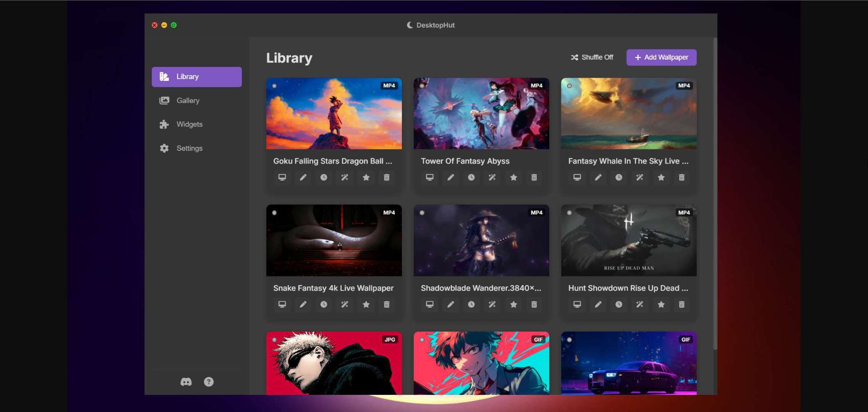The height and width of the screenshot is (412, 868).
Task: Select the circle checkbox on Goku card
Action: tap(275, 86)
